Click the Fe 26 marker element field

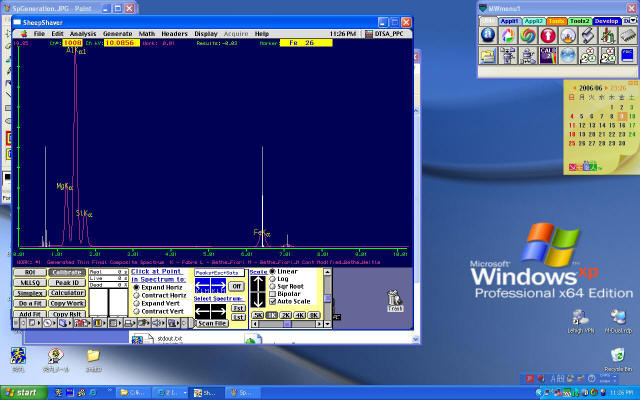click(x=303, y=43)
